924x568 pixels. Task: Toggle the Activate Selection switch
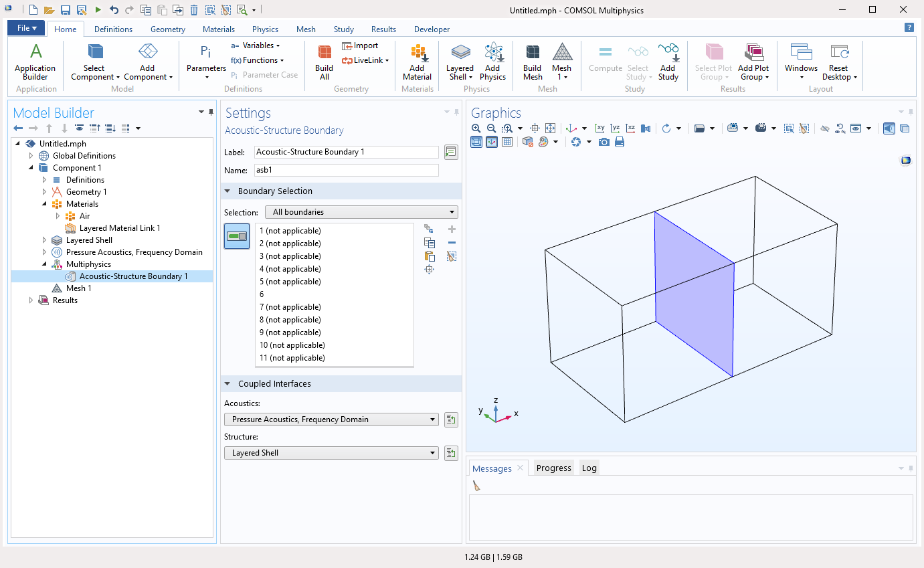pyautogui.click(x=237, y=236)
